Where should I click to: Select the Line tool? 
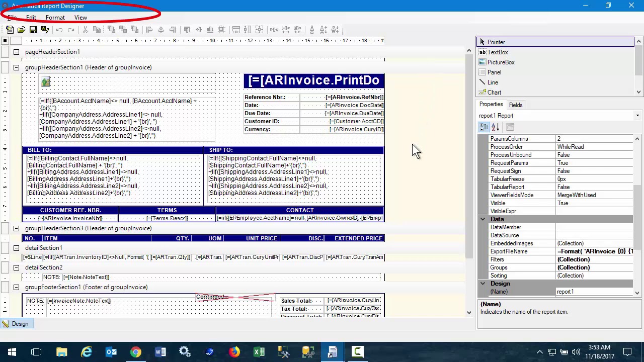(555, 82)
